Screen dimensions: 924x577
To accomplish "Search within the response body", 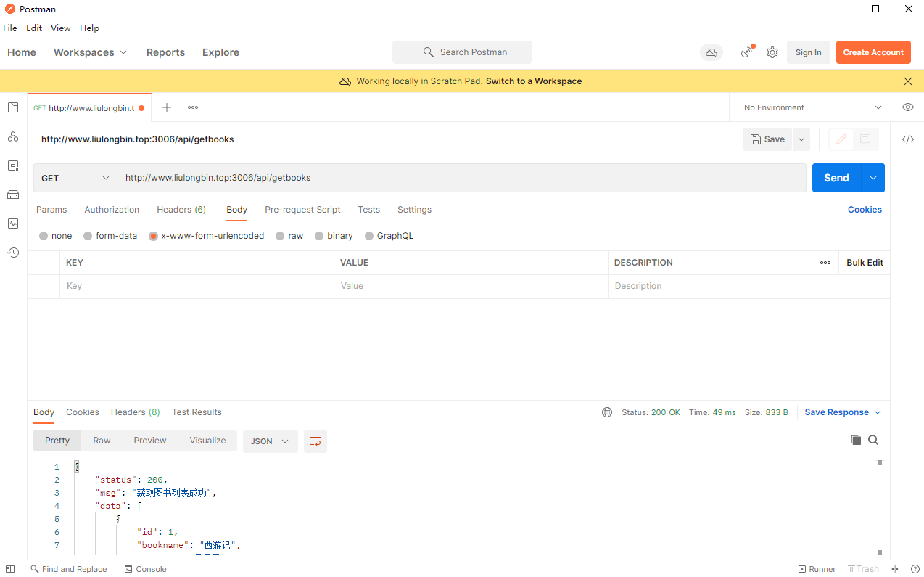I will pyautogui.click(x=873, y=440).
